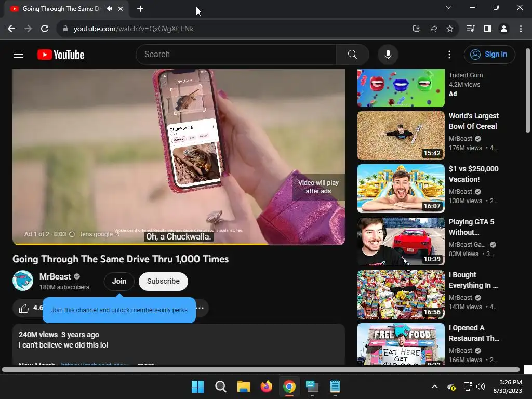The height and width of the screenshot is (399, 532).
Task: Navigate back in Chrome
Action: (x=11, y=29)
